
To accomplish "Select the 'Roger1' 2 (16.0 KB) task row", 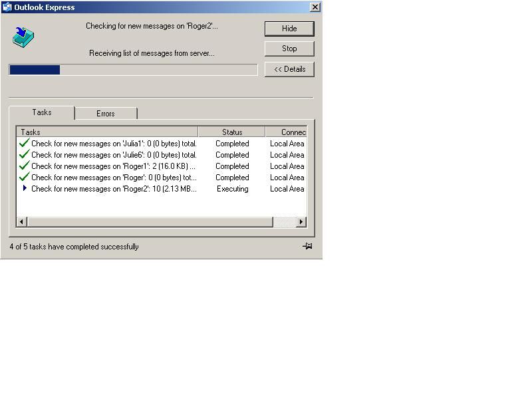I will pyautogui.click(x=162, y=166).
